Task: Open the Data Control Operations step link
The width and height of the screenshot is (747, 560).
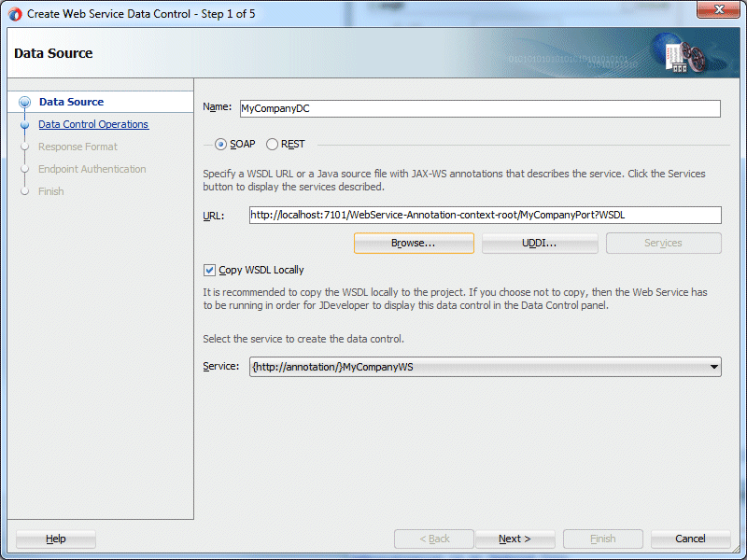Action: 93,124
